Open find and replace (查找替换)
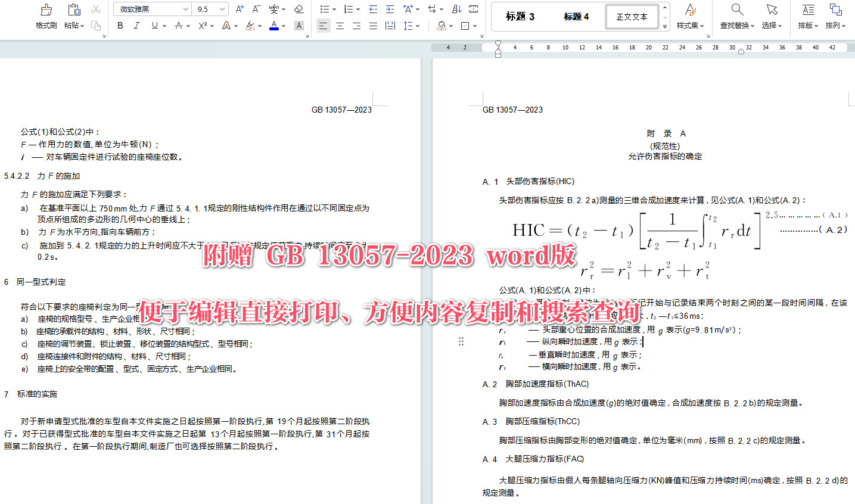Viewport: 855px width, 504px height. coord(736,16)
